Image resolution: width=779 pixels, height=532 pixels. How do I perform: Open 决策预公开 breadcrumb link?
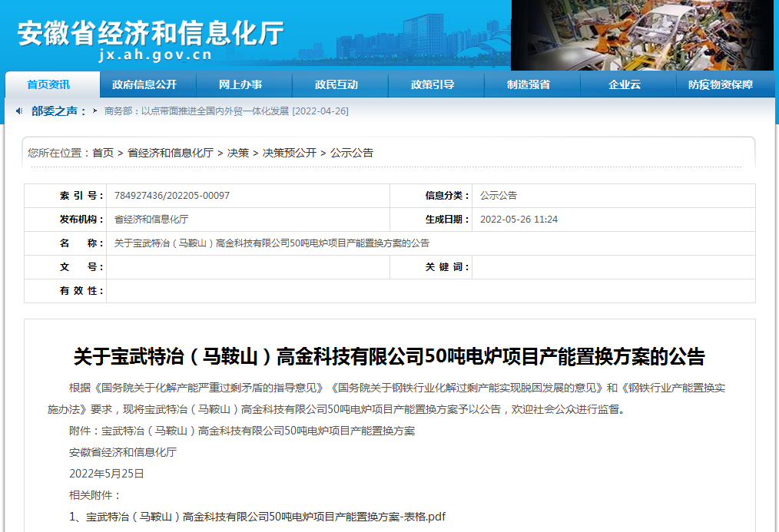coord(290,153)
